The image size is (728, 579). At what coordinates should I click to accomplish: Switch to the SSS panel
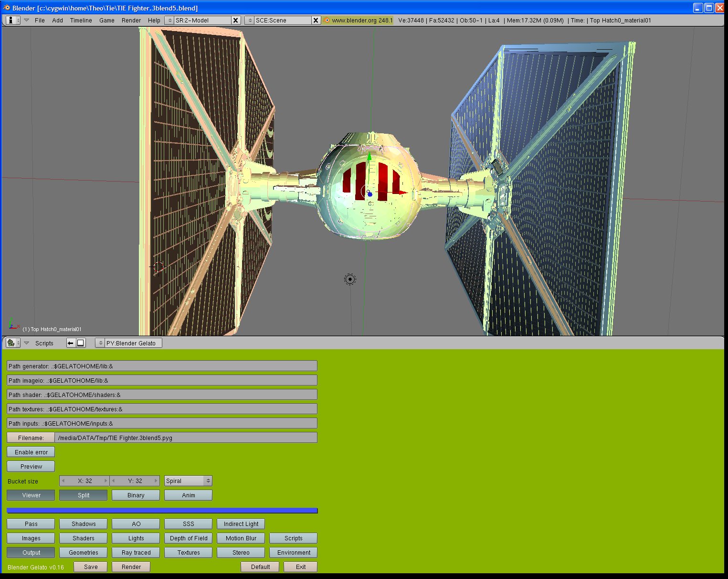tap(189, 524)
